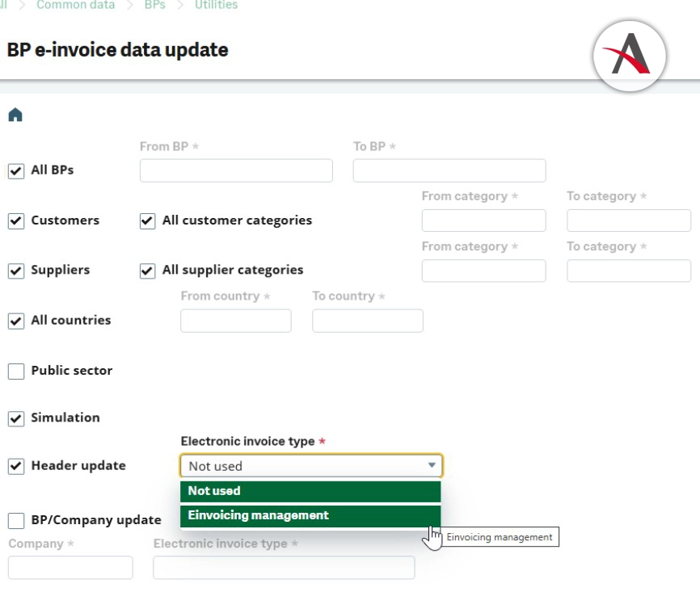Toggle All supplier categories checkbox
Image resolution: width=700 pixels, height=592 pixels.
click(147, 271)
